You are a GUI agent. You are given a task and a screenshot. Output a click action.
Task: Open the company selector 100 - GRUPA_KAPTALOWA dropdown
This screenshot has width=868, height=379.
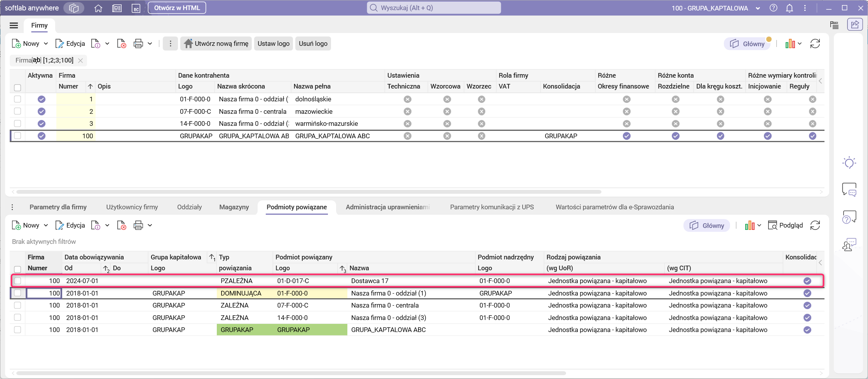tap(716, 8)
